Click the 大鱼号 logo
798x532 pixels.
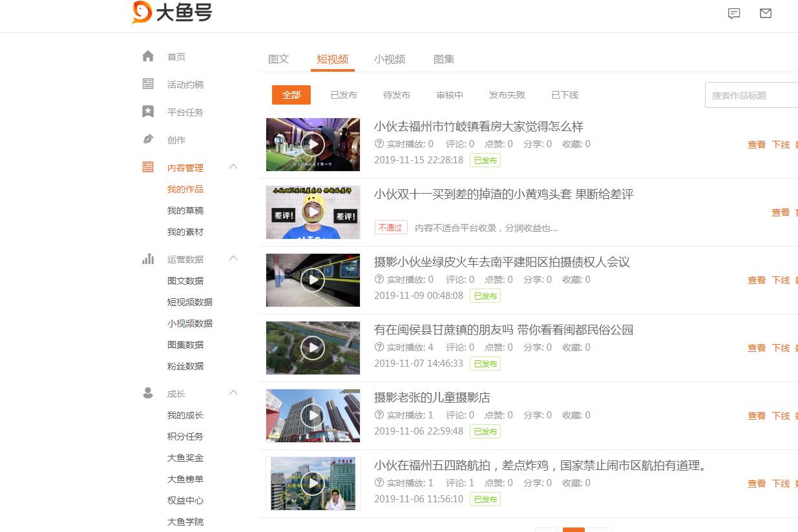(171, 13)
